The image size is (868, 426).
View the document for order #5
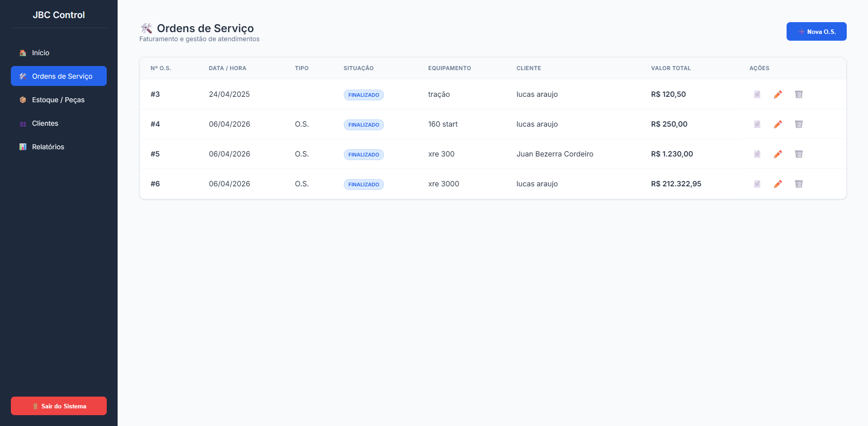click(757, 154)
